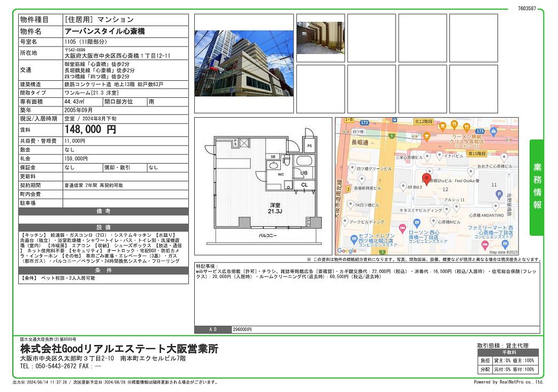The height and width of the screenshot is (392, 558).
Task: Open the entrance photo thumbnail
Action: point(320,38)
